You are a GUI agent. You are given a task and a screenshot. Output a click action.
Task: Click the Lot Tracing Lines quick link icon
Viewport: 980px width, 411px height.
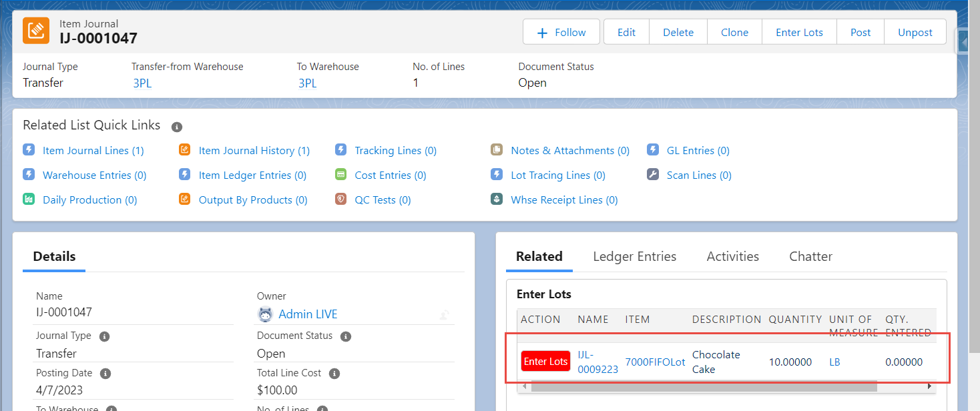pos(497,175)
